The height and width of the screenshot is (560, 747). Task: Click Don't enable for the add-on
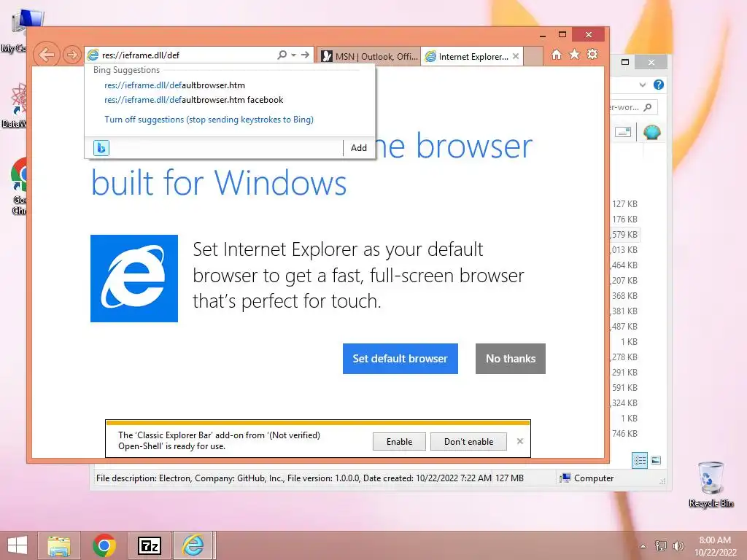pos(468,441)
